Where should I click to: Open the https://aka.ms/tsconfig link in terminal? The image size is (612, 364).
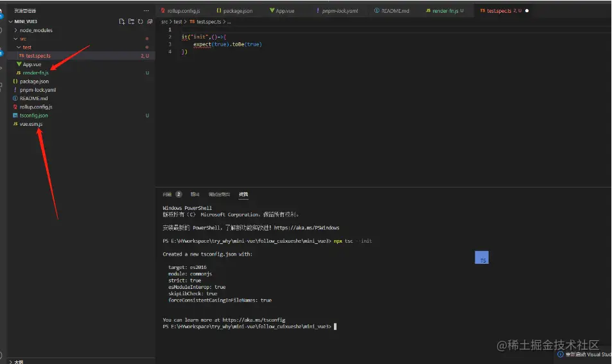(254, 320)
